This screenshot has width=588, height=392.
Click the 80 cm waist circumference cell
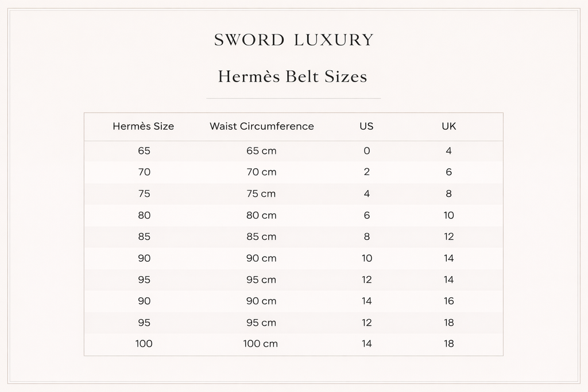261,216
